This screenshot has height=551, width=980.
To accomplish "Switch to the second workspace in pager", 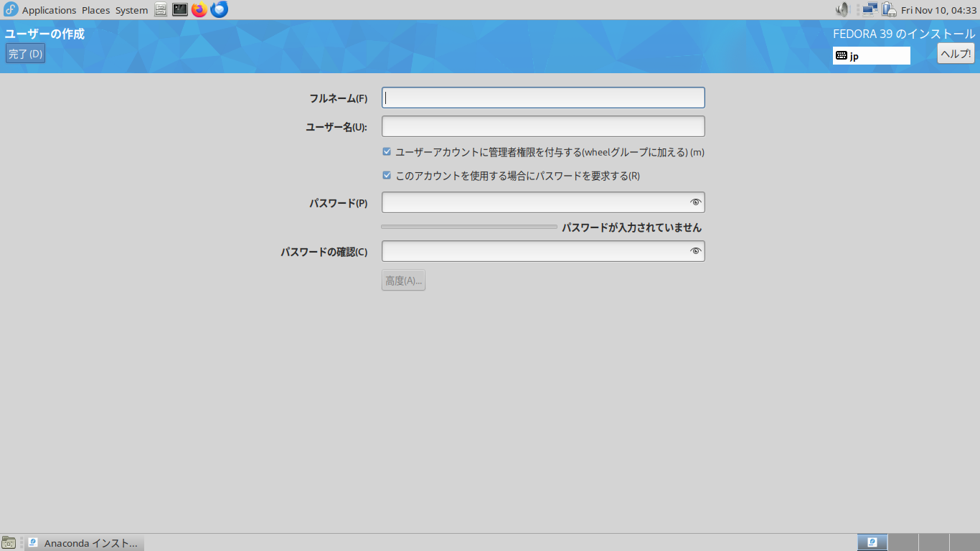I will (x=903, y=542).
